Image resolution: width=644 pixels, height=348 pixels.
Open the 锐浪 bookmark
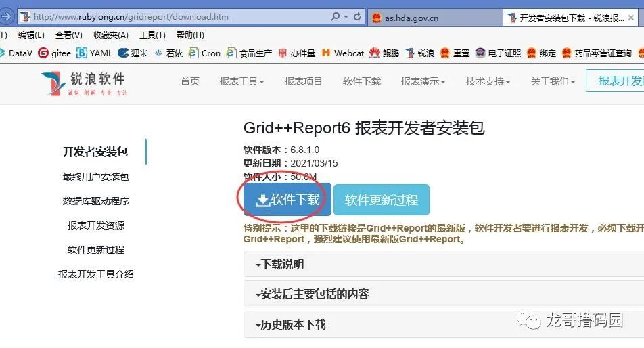[x=419, y=53]
